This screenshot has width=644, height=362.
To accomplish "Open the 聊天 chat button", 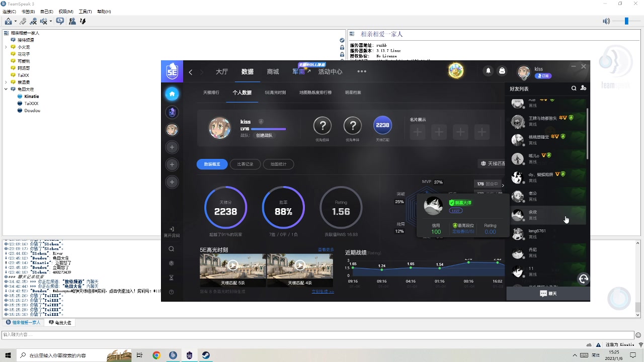I will 548,293.
